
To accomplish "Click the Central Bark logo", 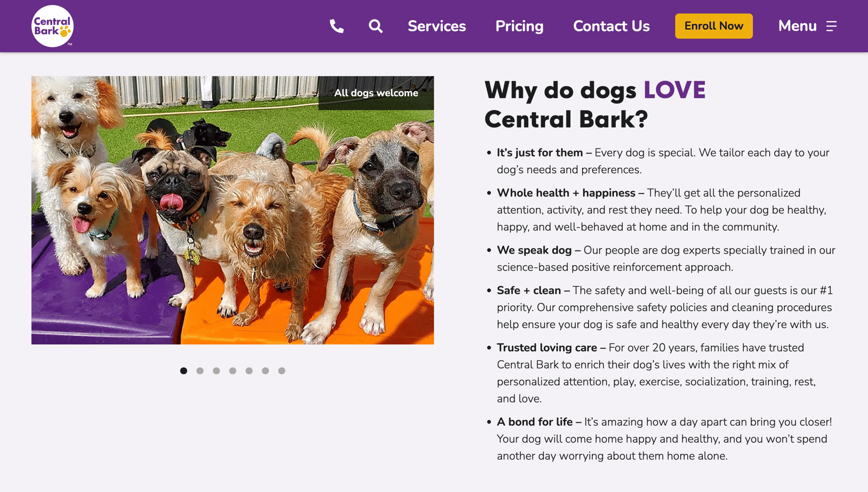I will [52, 25].
